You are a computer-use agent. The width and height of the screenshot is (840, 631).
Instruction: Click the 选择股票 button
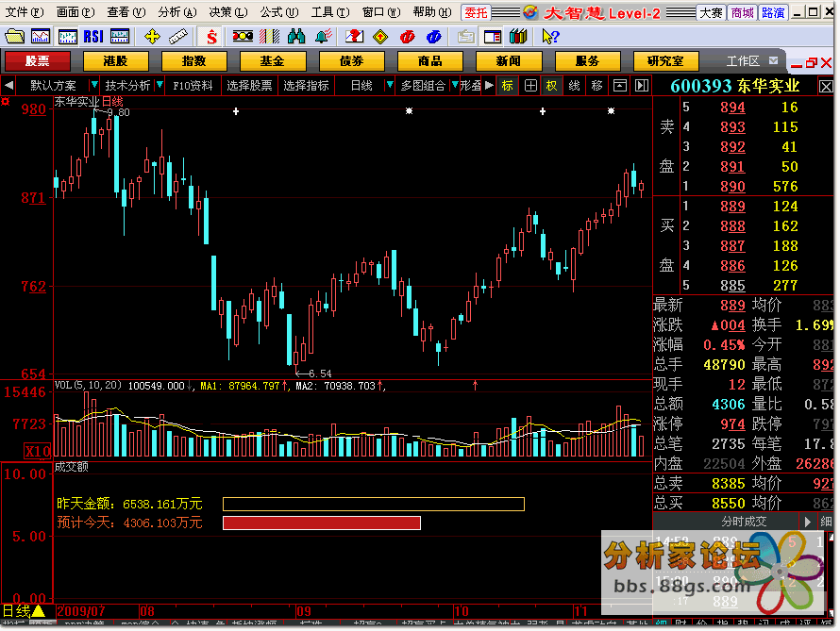tap(249, 86)
